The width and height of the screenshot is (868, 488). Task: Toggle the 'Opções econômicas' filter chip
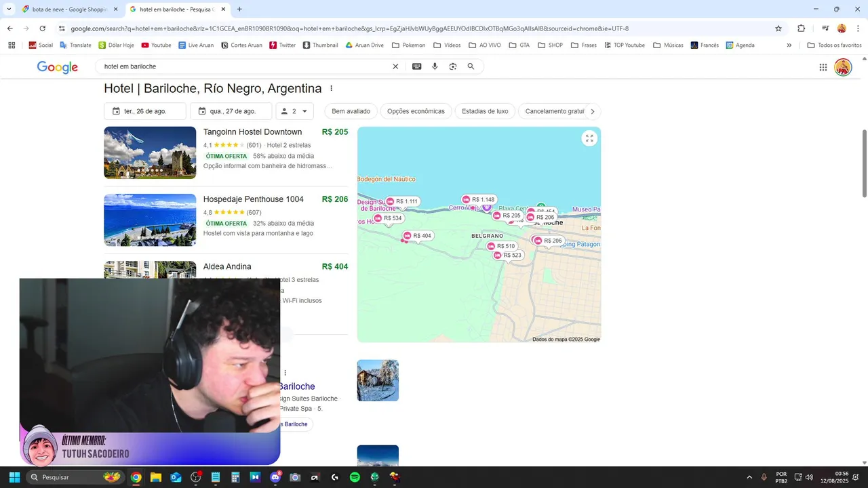point(416,111)
